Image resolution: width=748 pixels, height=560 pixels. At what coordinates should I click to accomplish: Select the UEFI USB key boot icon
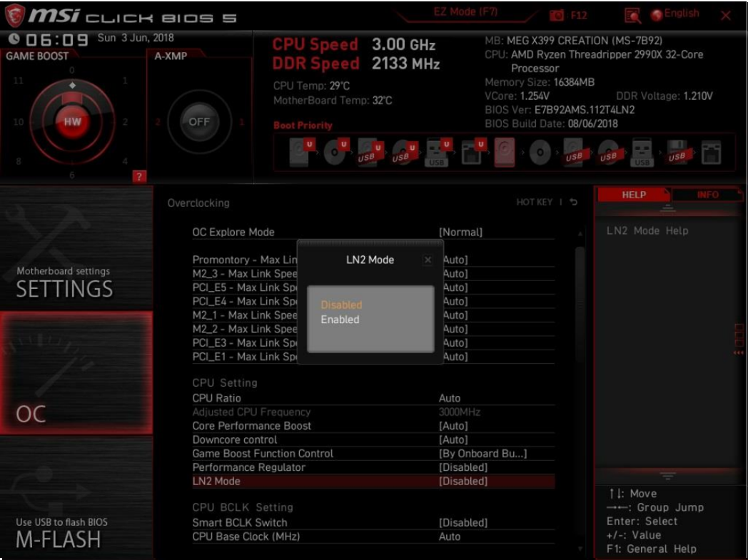click(438, 151)
